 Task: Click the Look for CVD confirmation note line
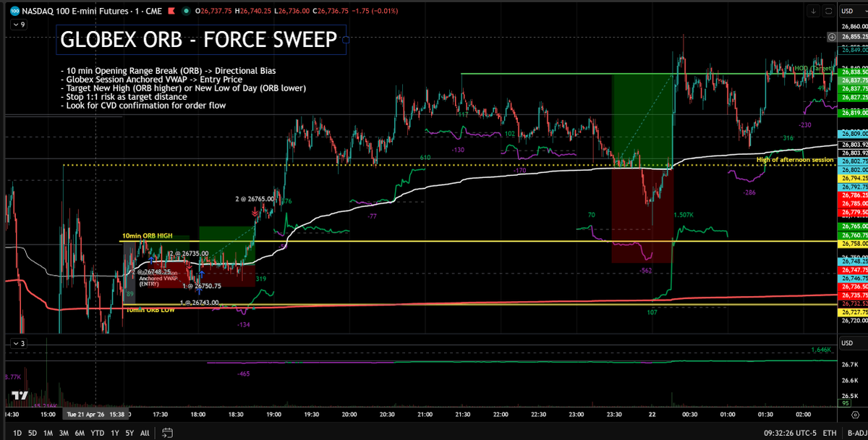[x=143, y=105]
